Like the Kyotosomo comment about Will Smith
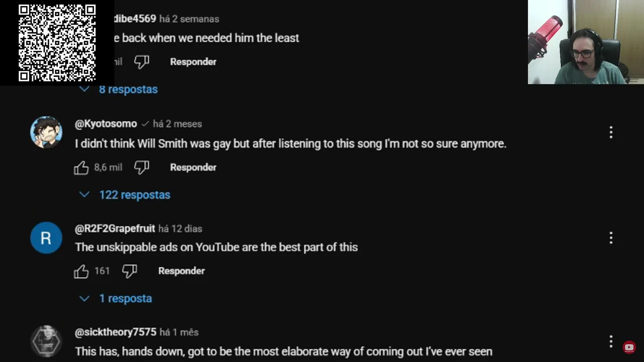The width and height of the screenshot is (644, 362). coord(81,167)
